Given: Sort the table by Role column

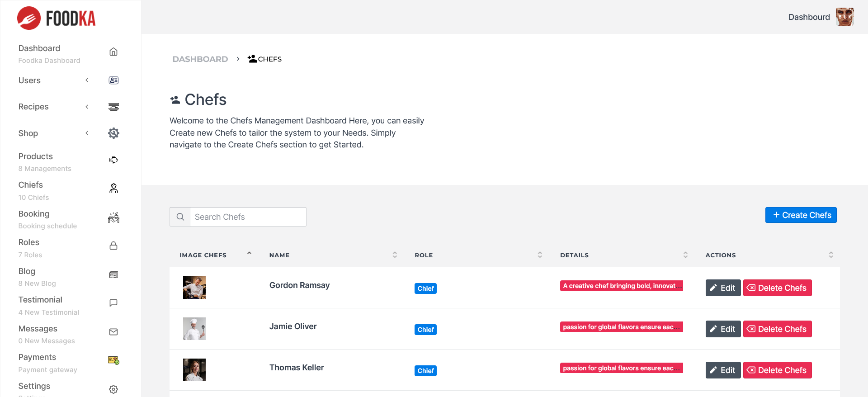Looking at the screenshot, I should coord(540,255).
